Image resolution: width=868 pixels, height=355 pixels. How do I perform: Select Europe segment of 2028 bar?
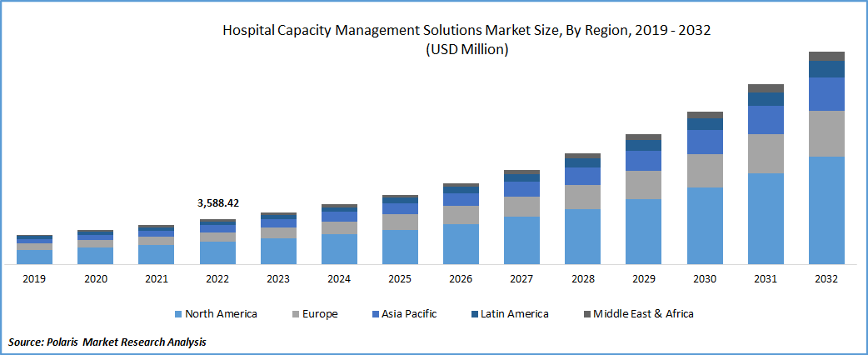point(583,197)
